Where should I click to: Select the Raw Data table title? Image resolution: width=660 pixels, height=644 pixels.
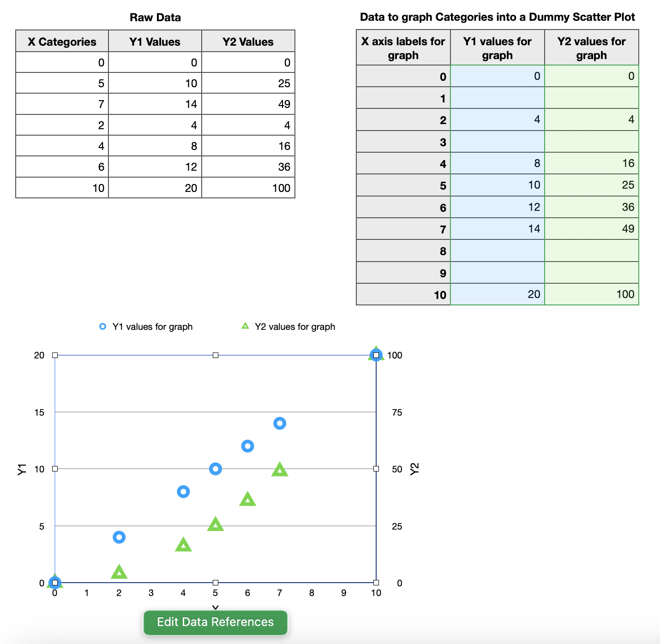coord(155,17)
